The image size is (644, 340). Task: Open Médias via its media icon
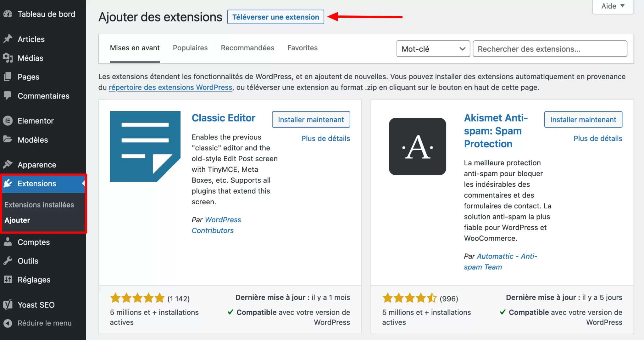[x=8, y=58]
